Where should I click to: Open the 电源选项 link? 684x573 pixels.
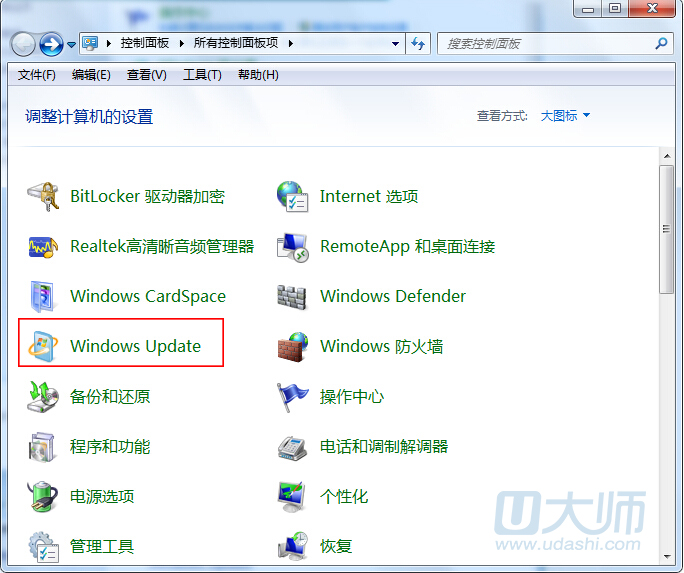click(102, 497)
